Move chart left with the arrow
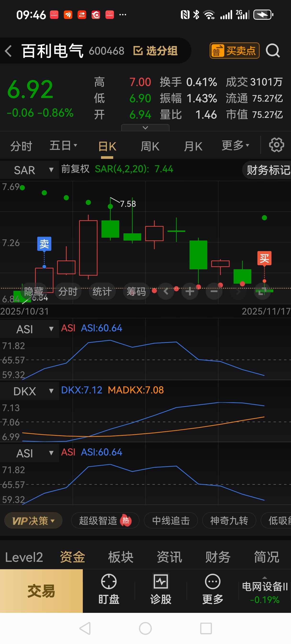This screenshot has height=644, width=291. pos(166,291)
